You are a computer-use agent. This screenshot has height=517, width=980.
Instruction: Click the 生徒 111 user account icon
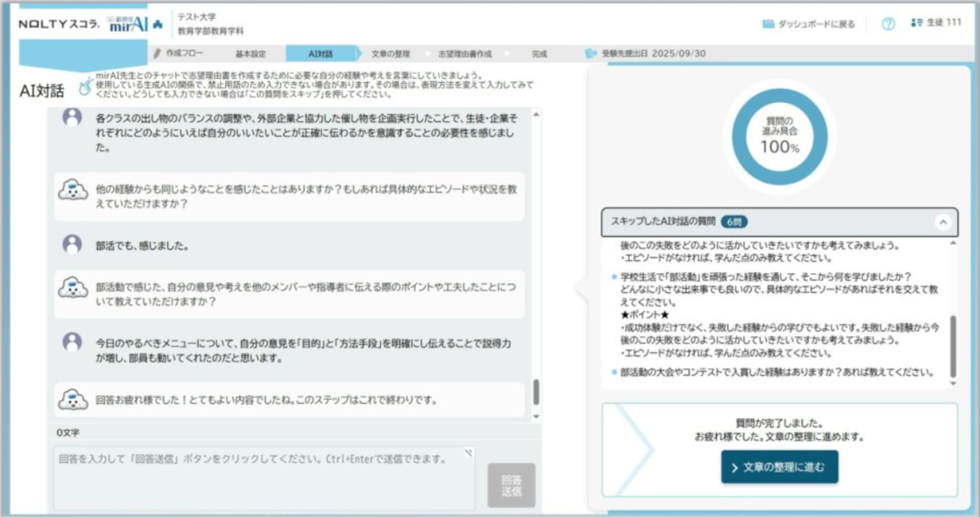point(918,23)
